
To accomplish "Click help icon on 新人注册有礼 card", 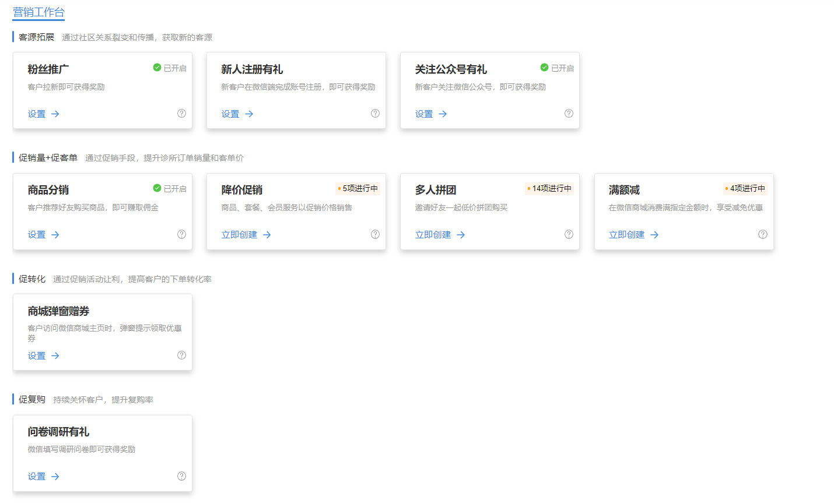I will (x=375, y=114).
